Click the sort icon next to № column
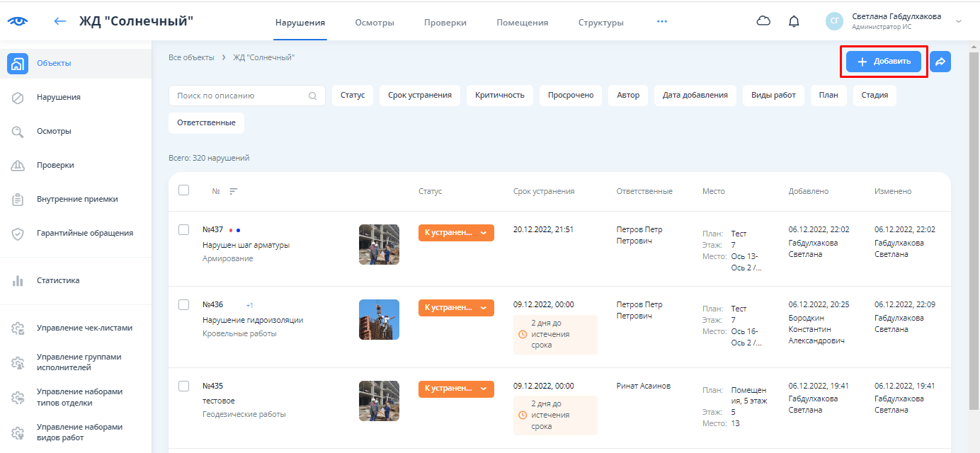Image resolution: width=980 pixels, height=453 pixels. coord(234,191)
